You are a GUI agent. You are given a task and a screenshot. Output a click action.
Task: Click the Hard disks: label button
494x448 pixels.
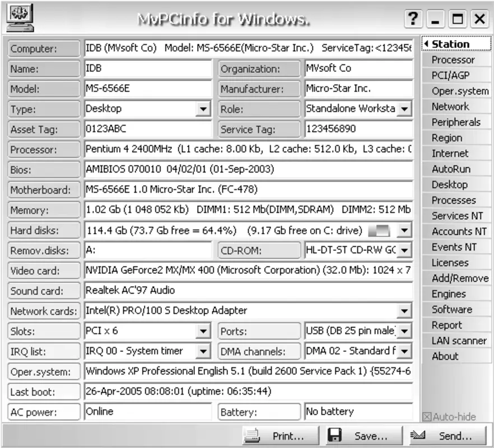point(44,231)
